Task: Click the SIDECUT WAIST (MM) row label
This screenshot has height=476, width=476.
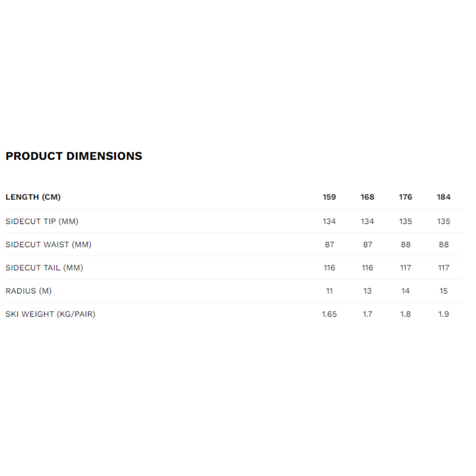Action: 49,245
